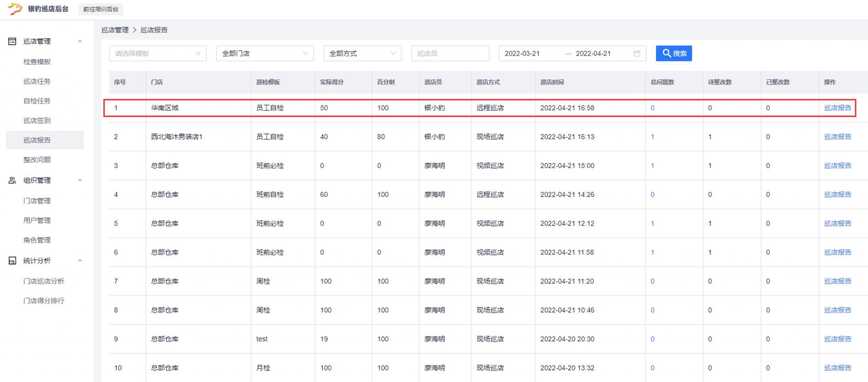Select 整改问题 sidebar menu item
Screen dimensions: 868x382
[37, 160]
